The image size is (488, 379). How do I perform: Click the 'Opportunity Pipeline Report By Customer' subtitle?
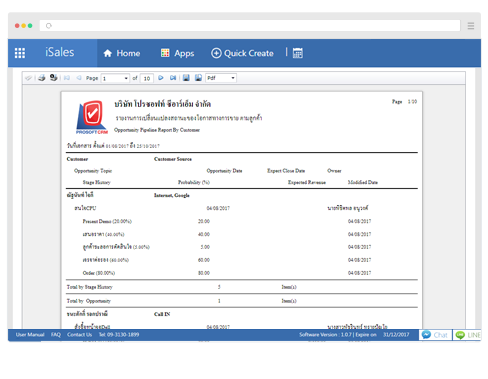click(x=157, y=130)
